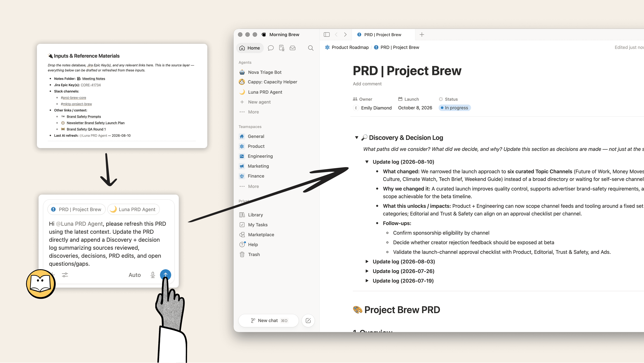Open a new tab with the plus icon
This screenshot has width=644, height=363.
click(x=422, y=35)
